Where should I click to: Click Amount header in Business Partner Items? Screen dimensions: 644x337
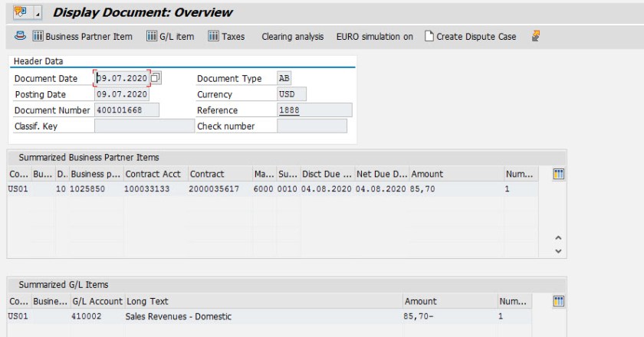[457, 174]
